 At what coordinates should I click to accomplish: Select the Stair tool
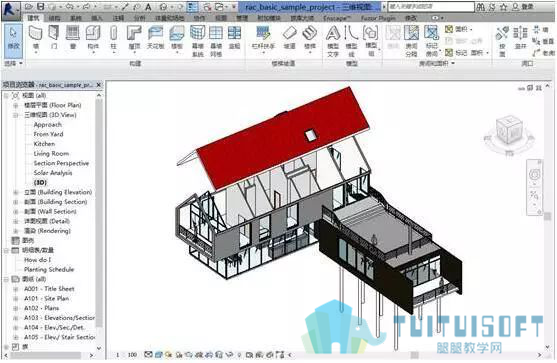310,38
